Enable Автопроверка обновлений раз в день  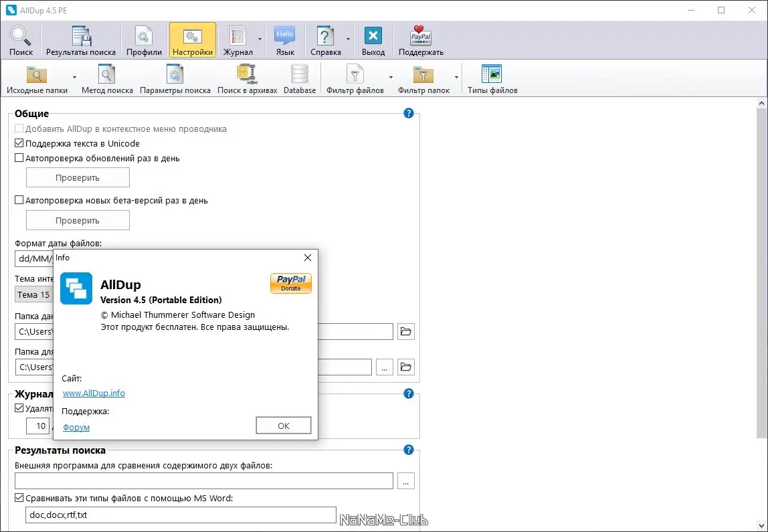point(19,158)
